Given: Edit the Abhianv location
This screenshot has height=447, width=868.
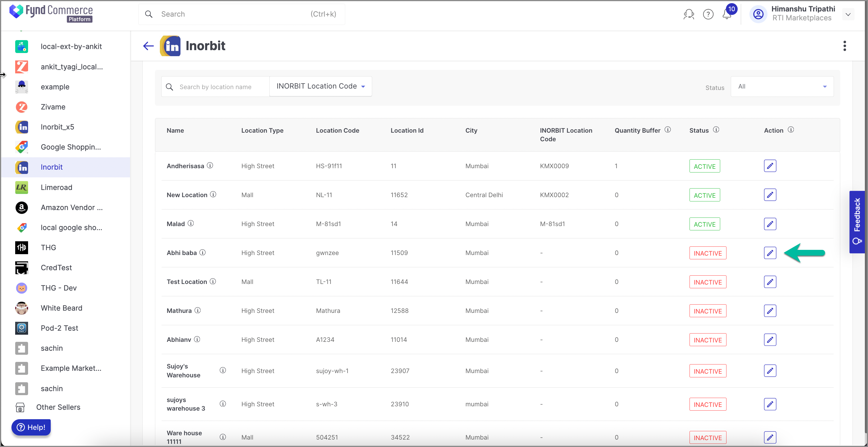Looking at the screenshot, I should [x=770, y=340].
